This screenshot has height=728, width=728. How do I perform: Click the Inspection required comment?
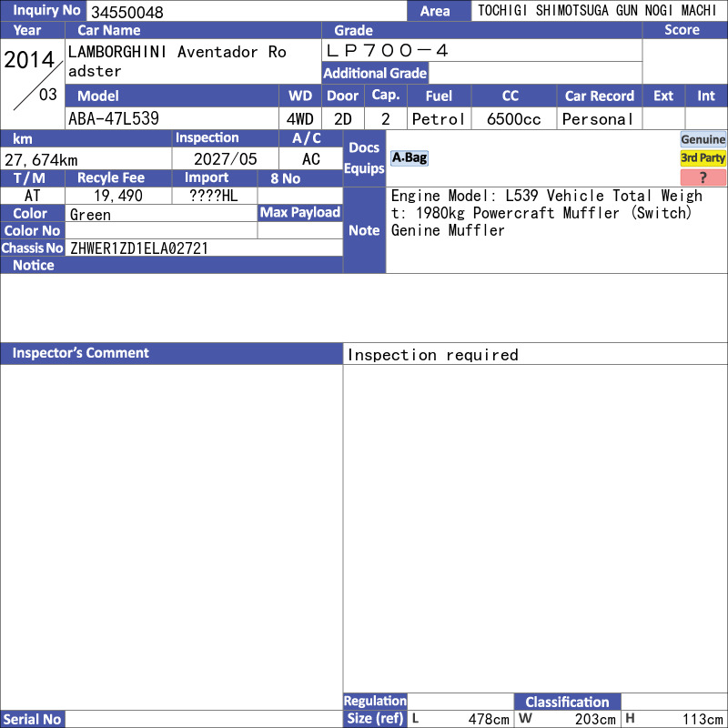[x=433, y=355]
